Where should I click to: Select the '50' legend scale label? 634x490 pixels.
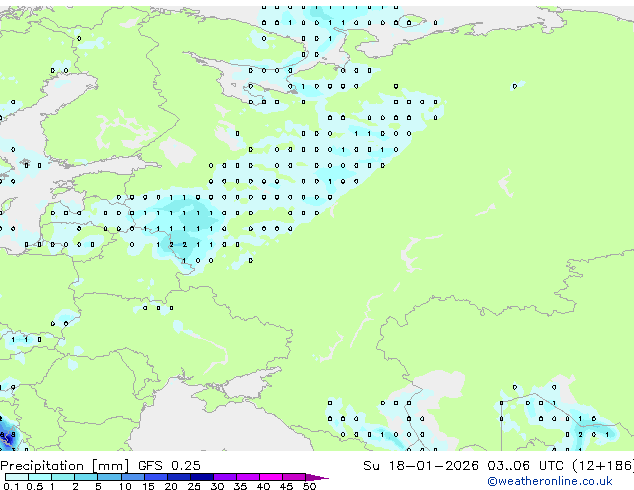point(309,486)
